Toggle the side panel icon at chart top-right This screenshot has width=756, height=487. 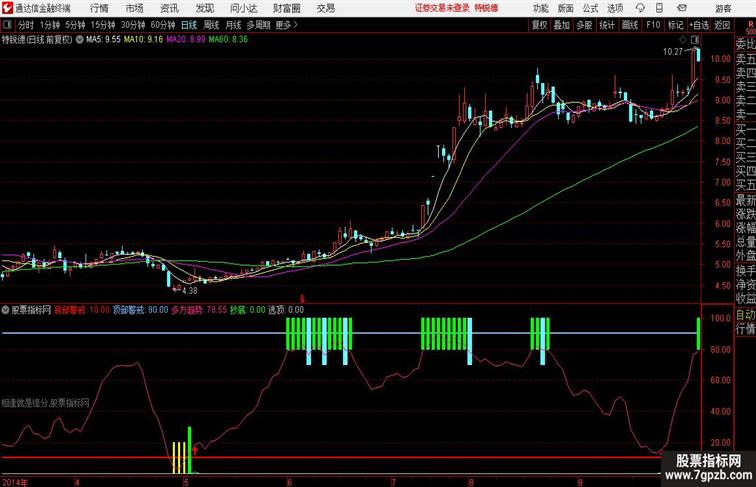coord(695,40)
